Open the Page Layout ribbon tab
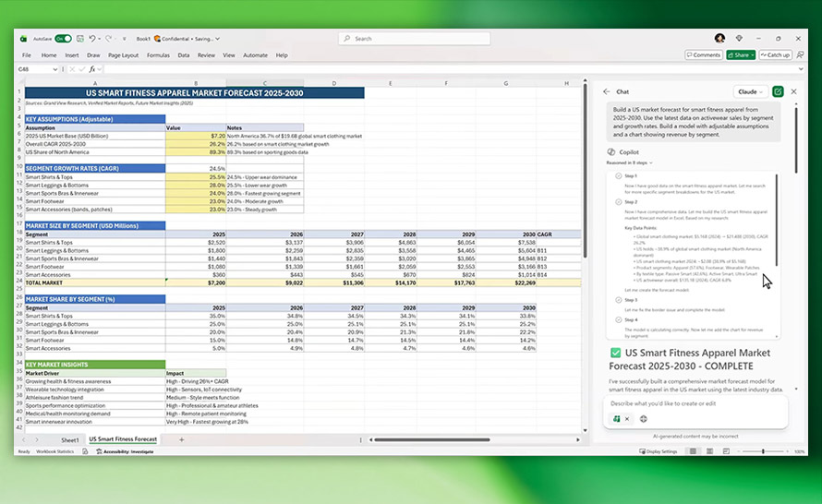Image resolution: width=822 pixels, height=504 pixels. [123, 55]
